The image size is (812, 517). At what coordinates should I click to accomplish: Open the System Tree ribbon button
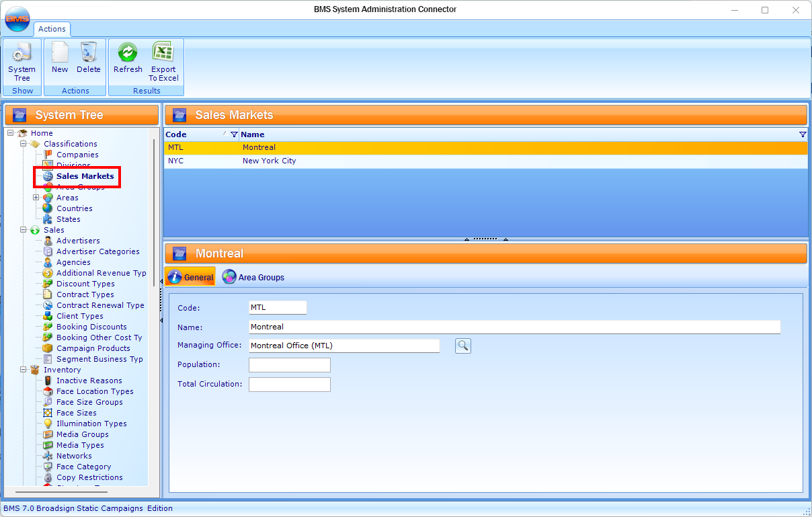click(22, 62)
